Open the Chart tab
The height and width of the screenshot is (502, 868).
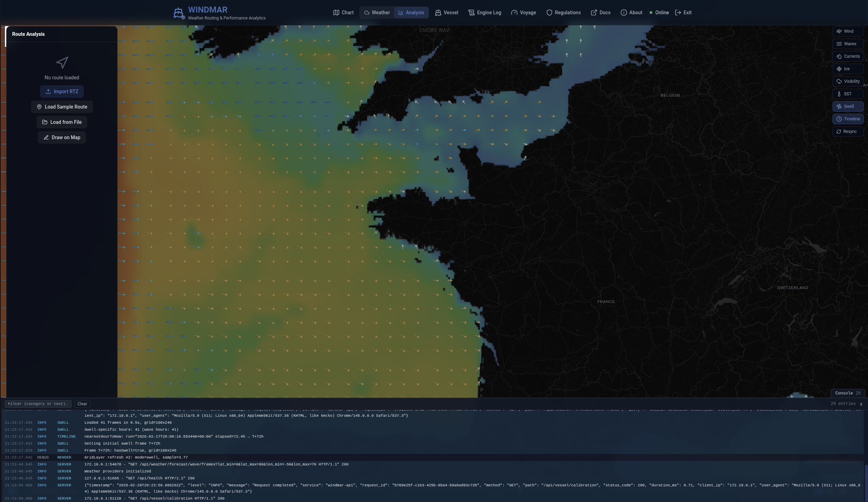pos(343,13)
